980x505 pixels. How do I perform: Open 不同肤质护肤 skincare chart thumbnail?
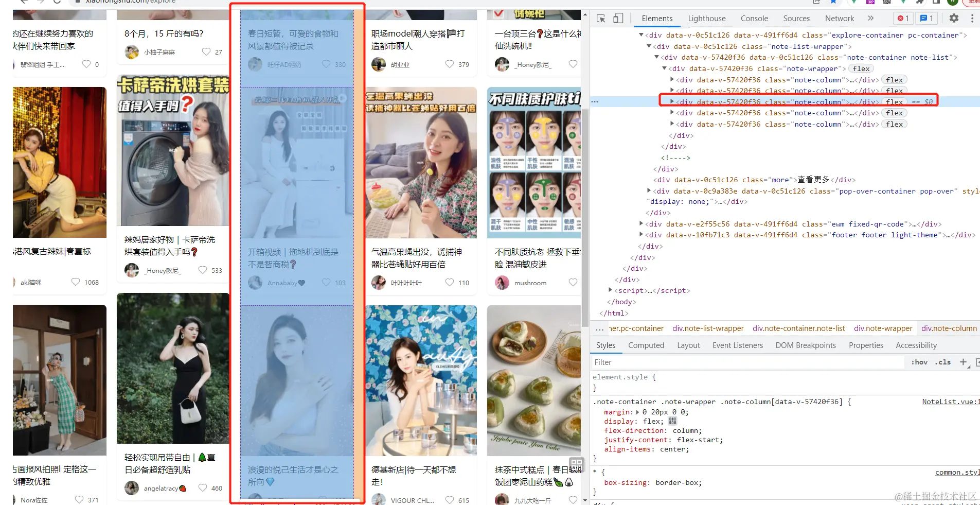pos(534,163)
